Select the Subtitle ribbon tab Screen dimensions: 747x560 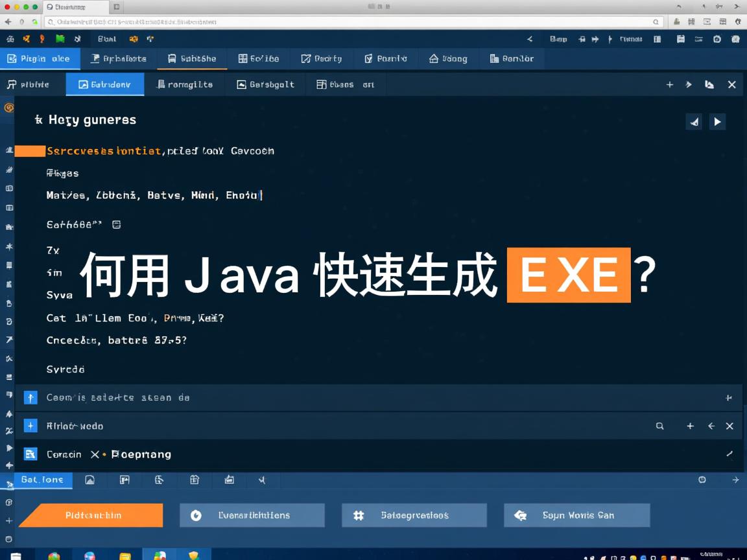pyautogui.click(x=192, y=58)
